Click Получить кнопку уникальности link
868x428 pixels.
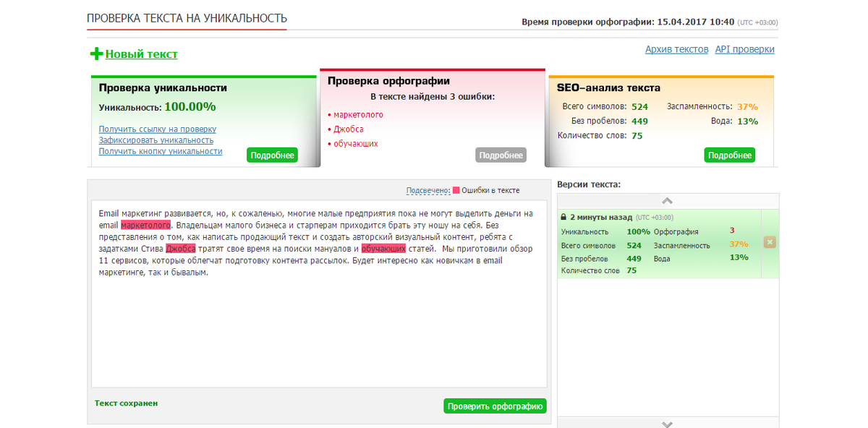coord(161,151)
